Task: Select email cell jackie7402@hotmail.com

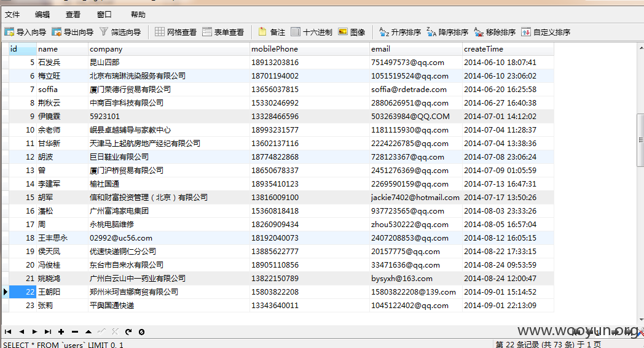Action: (x=415, y=198)
